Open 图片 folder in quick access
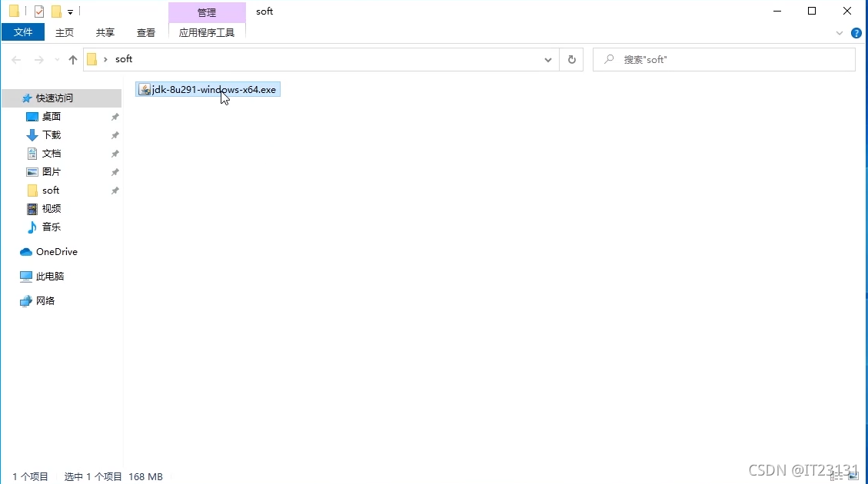868x484 pixels. pos(52,172)
